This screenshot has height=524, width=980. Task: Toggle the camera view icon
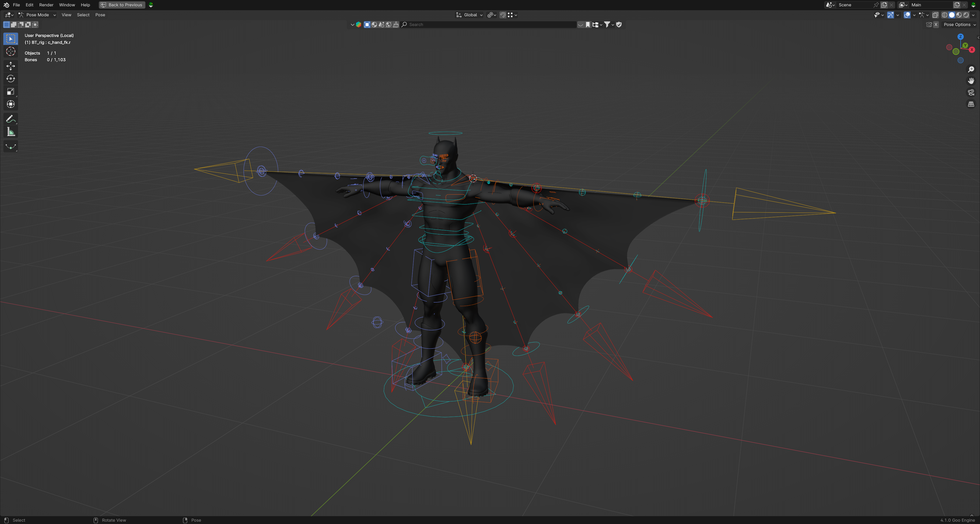971,92
